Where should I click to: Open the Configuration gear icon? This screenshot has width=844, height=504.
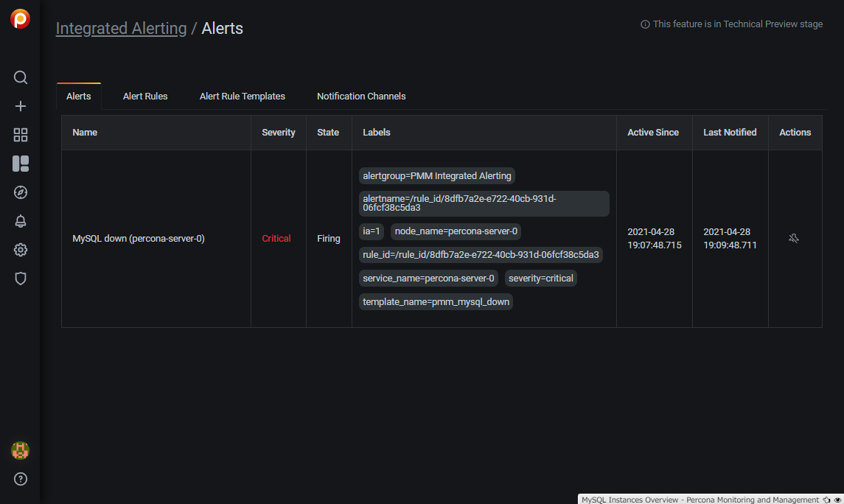[21, 250]
